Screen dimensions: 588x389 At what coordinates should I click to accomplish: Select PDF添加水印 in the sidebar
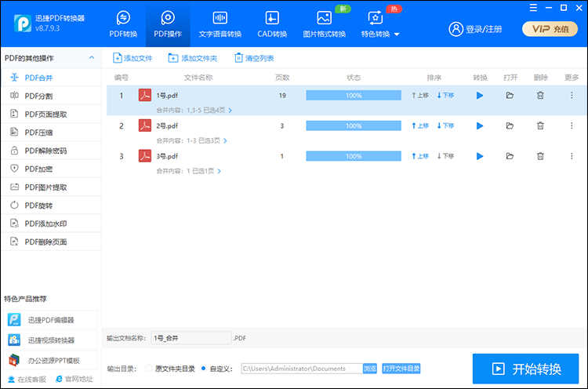tap(51, 224)
